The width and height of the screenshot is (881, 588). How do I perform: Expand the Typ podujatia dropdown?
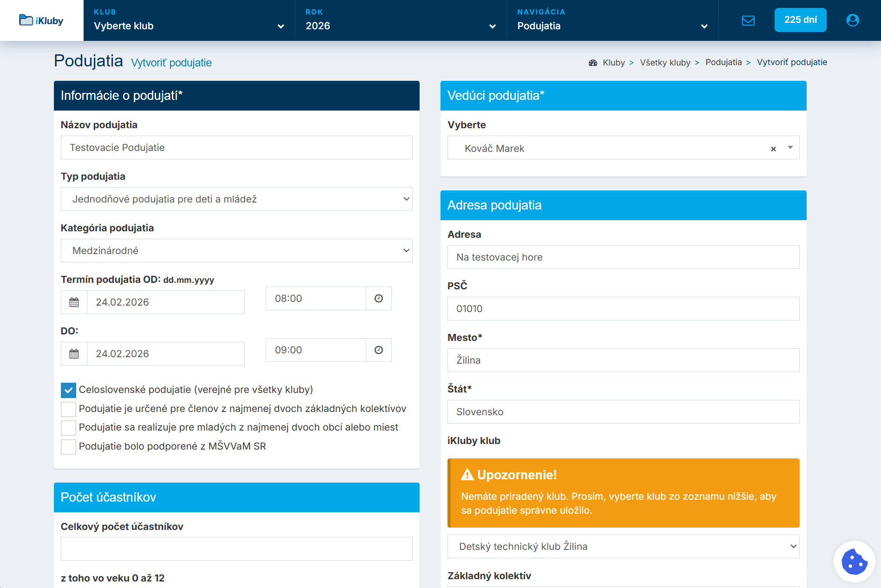[237, 199]
